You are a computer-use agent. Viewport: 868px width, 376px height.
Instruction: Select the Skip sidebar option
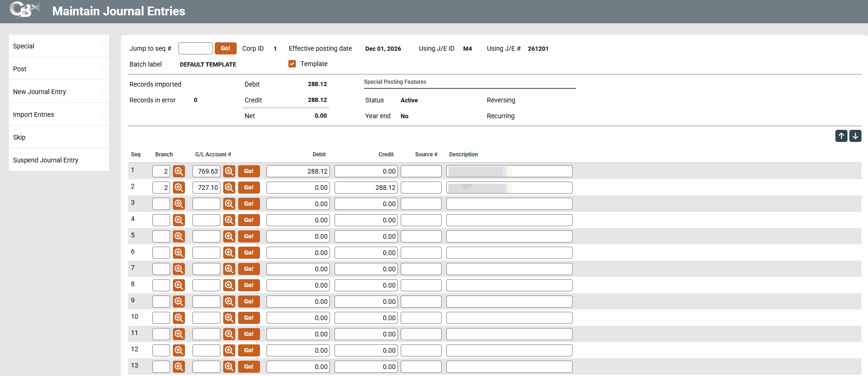click(20, 137)
